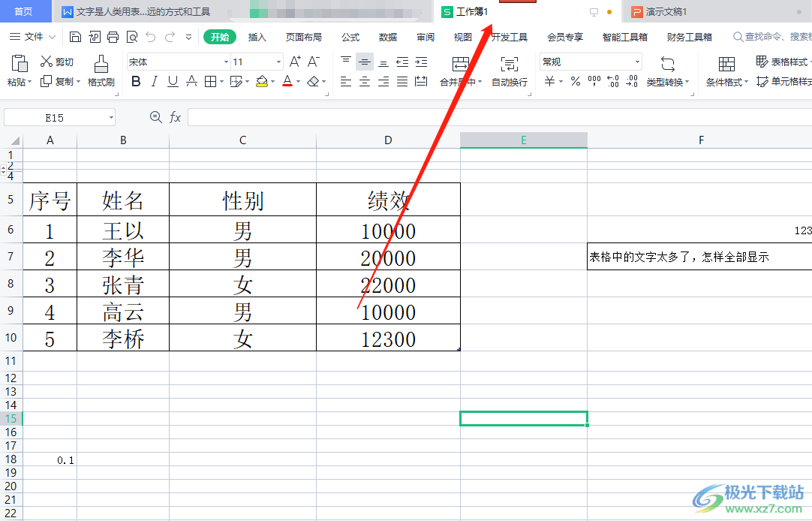Expand the Name Box dropdown E15

click(111, 118)
